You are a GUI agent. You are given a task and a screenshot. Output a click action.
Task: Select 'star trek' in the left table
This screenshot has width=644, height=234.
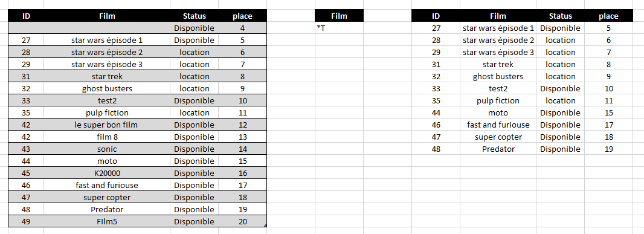coord(107,77)
